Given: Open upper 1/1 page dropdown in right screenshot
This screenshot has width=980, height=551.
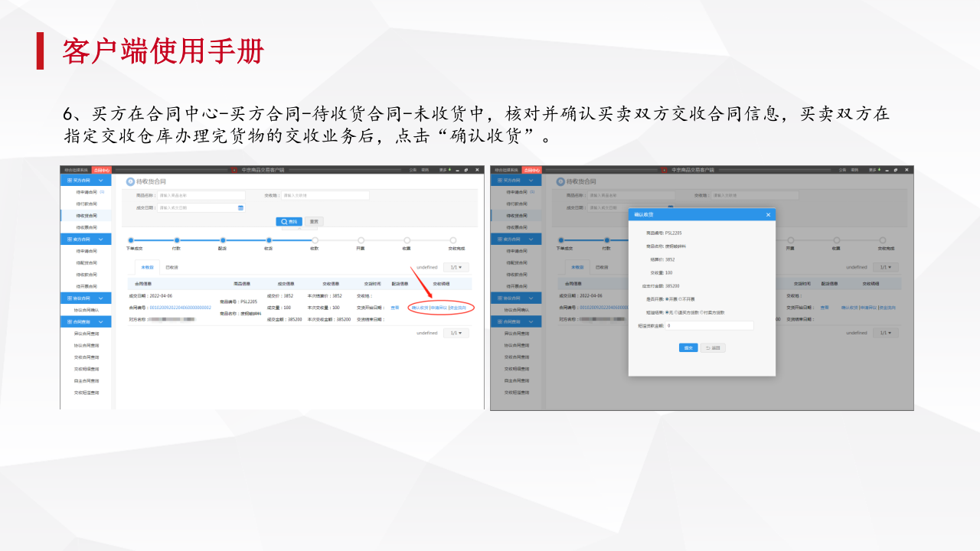Looking at the screenshot, I should click(885, 267).
